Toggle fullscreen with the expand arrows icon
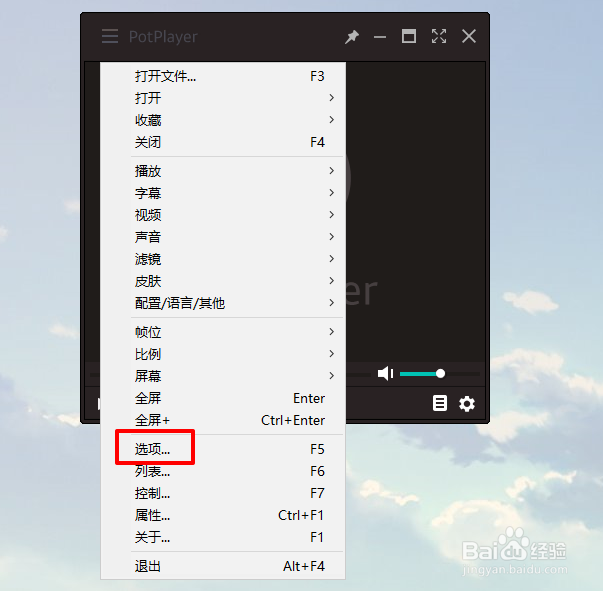This screenshot has width=603, height=591. [x=439, y=36]
